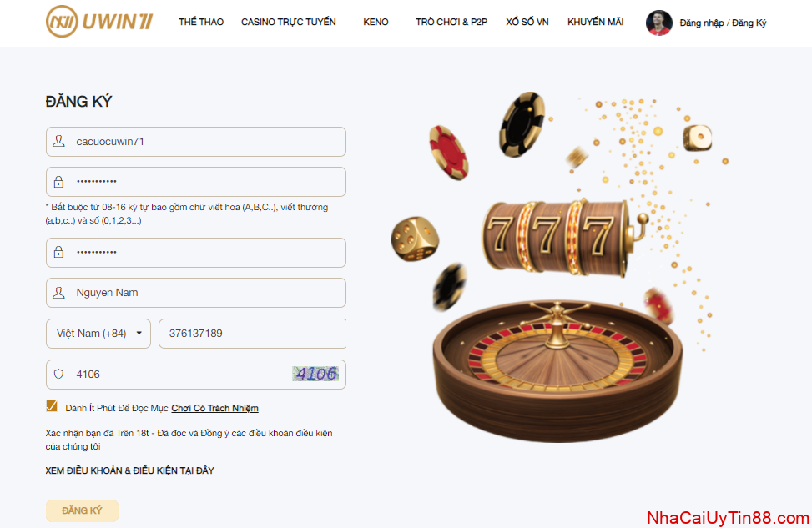Go to the KENO menu item
This screenshot has height=528, width=812.
point(376,22)
